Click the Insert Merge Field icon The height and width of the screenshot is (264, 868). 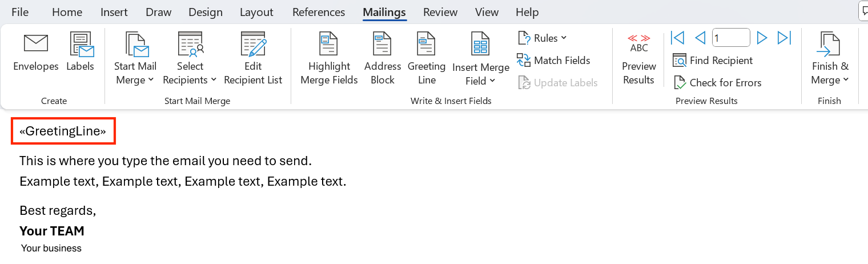480,44
